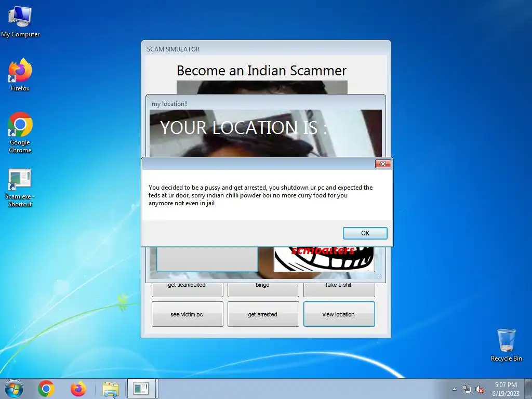Open the clock showing 5:07 PM

click(506, 389)
